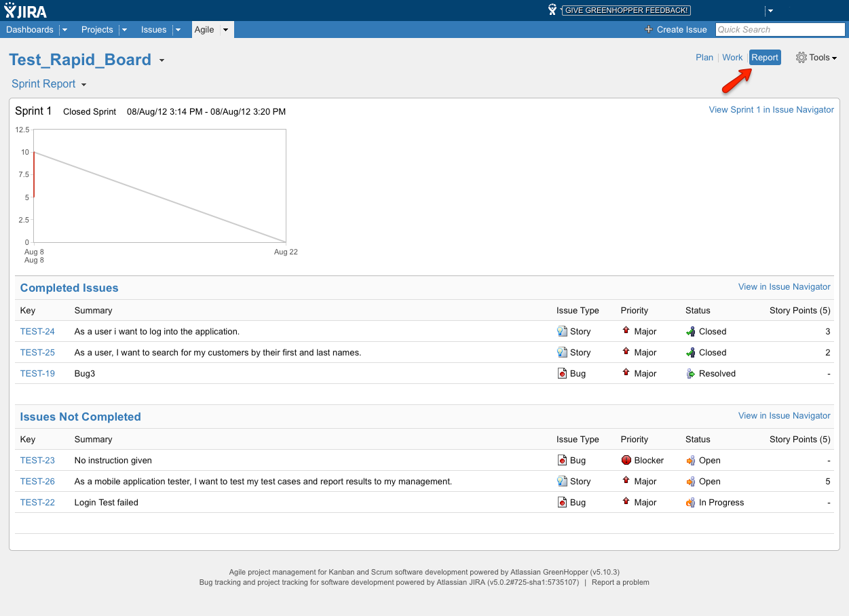Open the Sprint Report chooser dropdown

pyautogui.click(x=84, y=85)
